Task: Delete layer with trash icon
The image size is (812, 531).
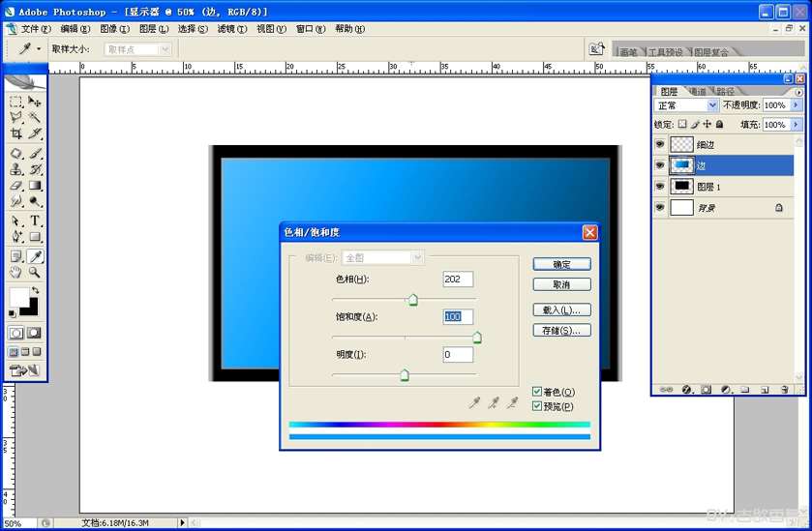Action: pos(785,390)
